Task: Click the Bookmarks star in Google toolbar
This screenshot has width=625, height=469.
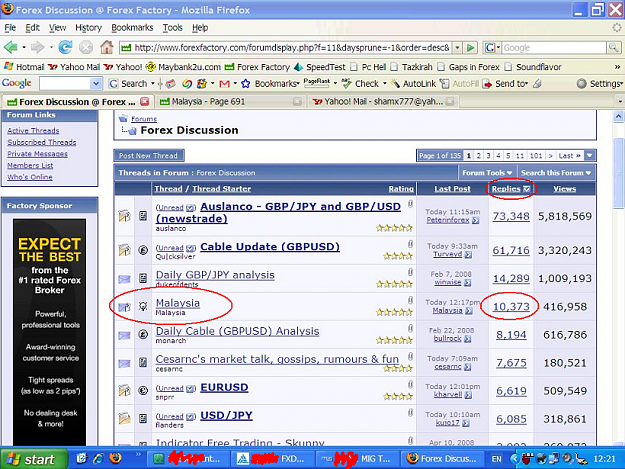Action: [246, 84]
